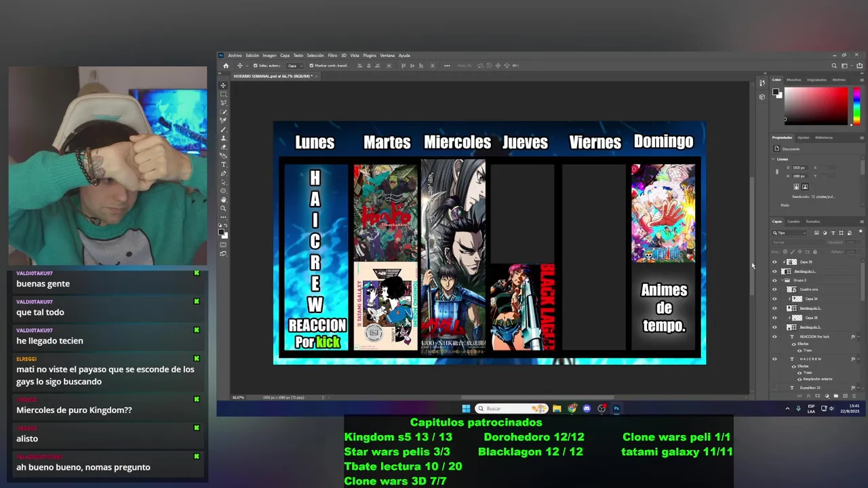Click the foreground/background color swatches in toolbar
The width and height of the screenshot is (868, 488).
click(224, 232)
